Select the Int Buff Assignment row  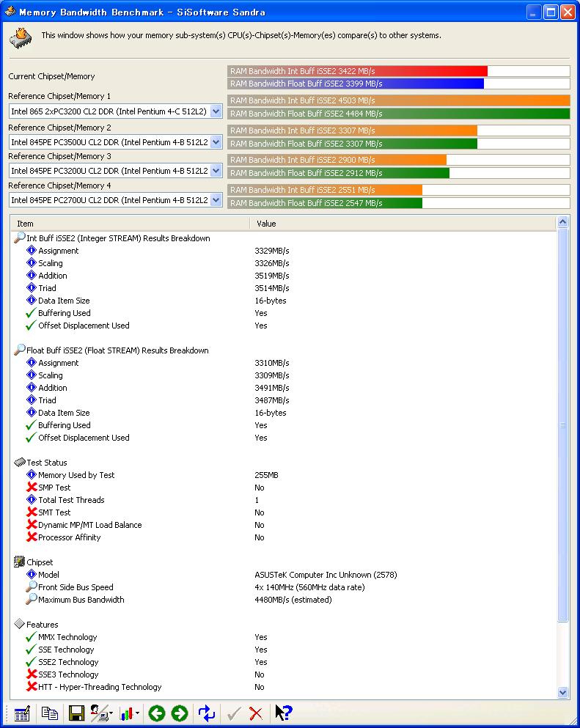283,251
